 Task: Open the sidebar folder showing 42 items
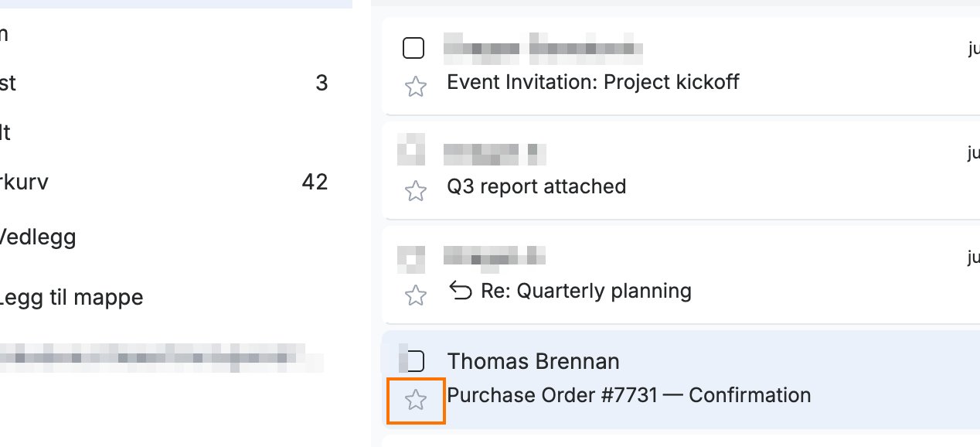(x=164, y=183)
